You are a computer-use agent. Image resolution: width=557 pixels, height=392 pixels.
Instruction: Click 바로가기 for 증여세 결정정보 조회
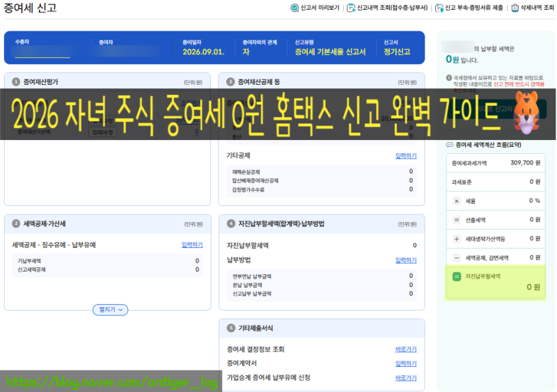click(x=406, y=350)
